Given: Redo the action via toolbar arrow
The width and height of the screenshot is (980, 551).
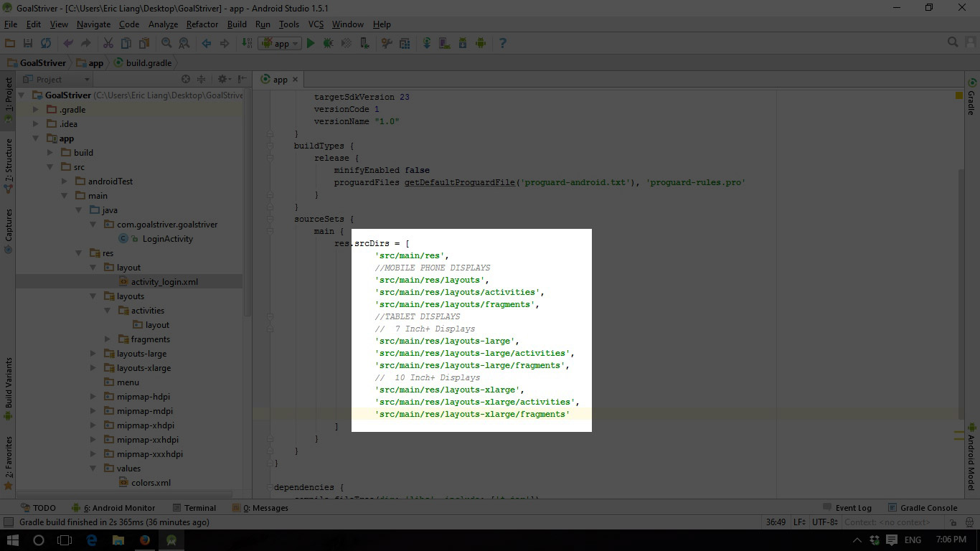Looking at the screenshot, I should [x=85, y=43].
